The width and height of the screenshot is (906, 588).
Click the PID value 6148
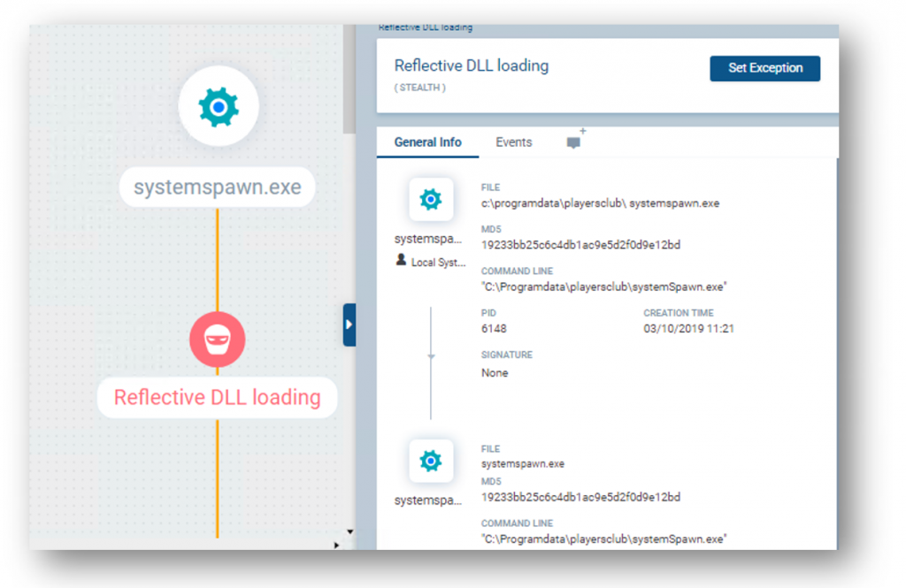(x=494, y=329)
